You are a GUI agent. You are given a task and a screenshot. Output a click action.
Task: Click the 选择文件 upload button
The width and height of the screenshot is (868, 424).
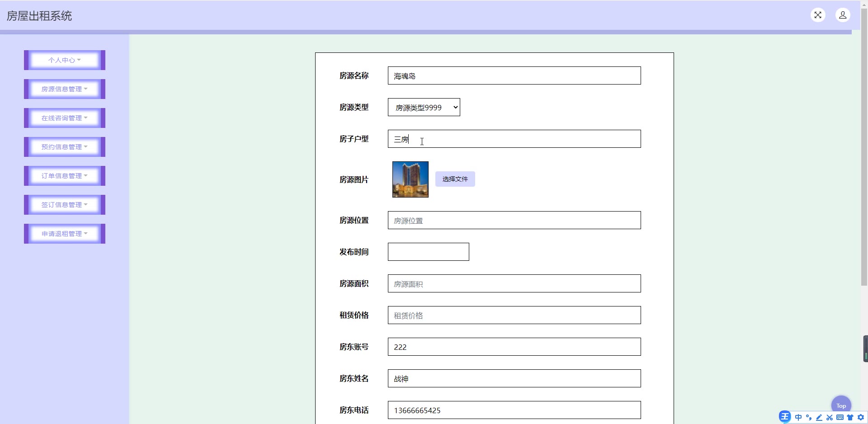point(455,179)
